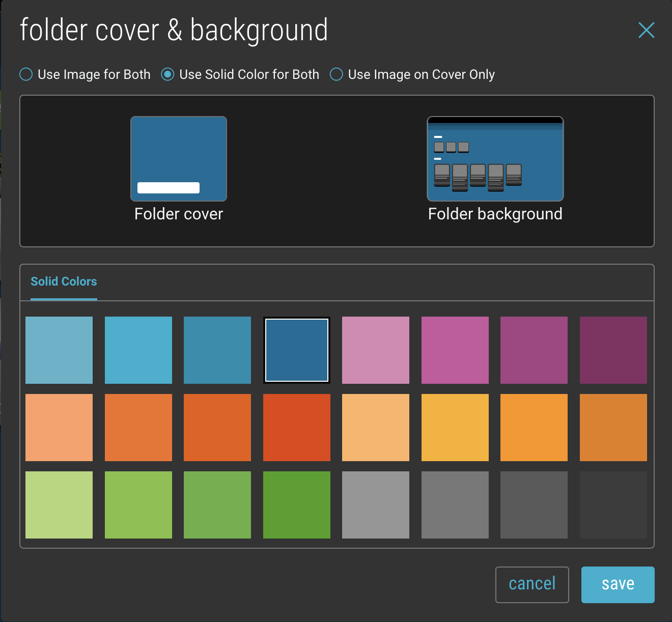Image resolution: width=672 pixels, height=622 pixels.
Task: Cancel the folder customization changes
Action: pos(532,584)
